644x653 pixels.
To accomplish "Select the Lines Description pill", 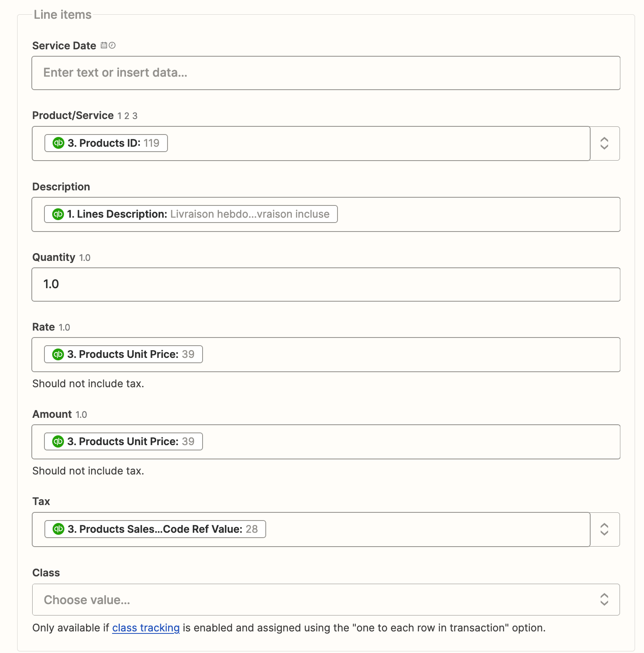I will click(191, 214).
